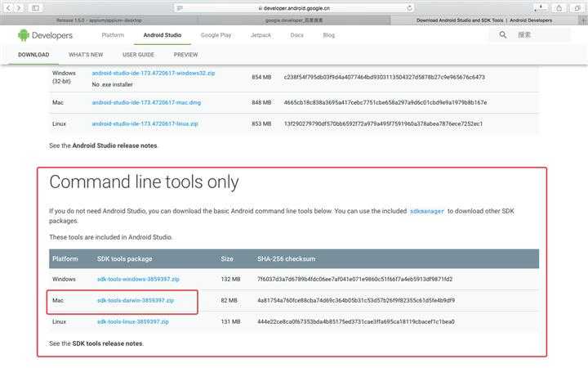Click the '132 MB' size cell
Viewport: 588px width, 368px height.
(230, 279)
